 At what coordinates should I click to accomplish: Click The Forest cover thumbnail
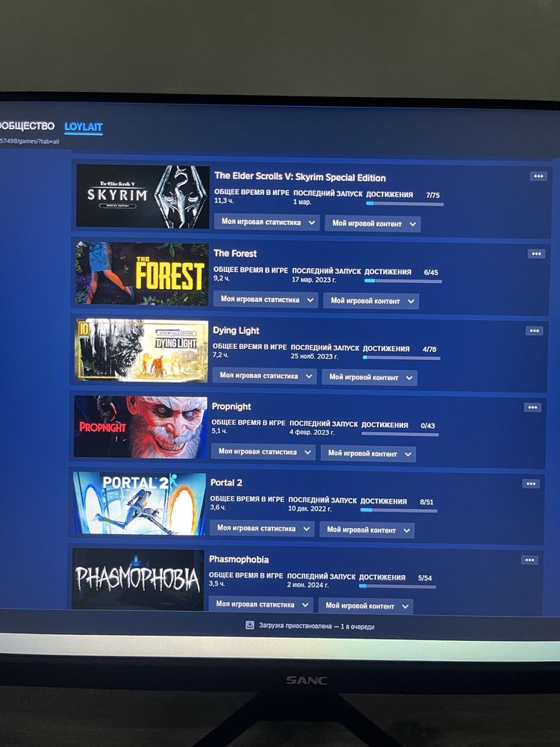tap(142, 273)
